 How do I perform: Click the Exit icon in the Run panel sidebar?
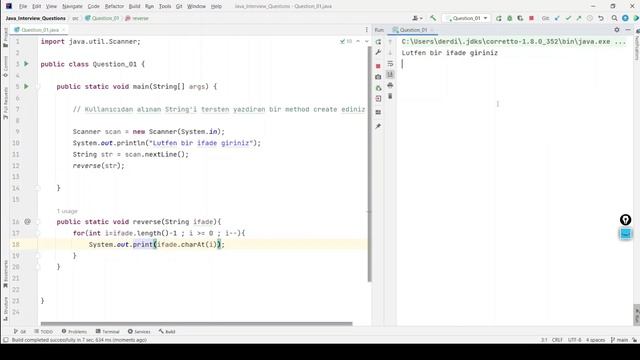pyautogui.click(x=378, y=98)
